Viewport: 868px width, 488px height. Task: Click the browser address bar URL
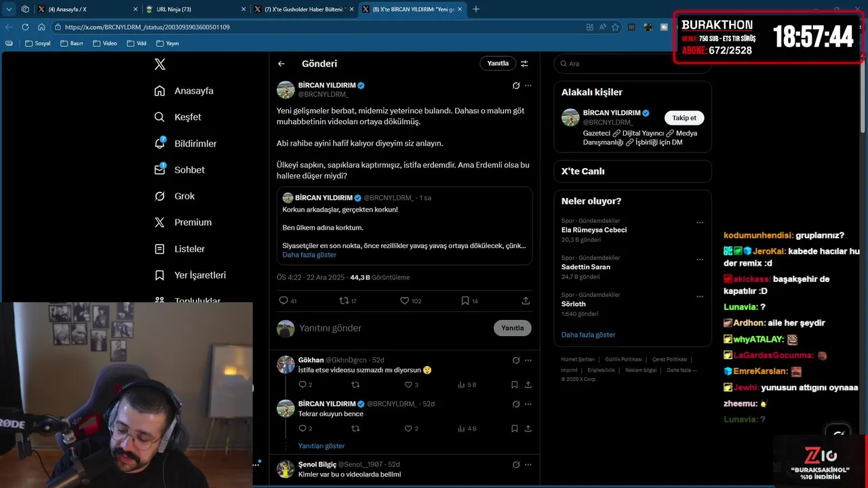[x=147, y=27]
